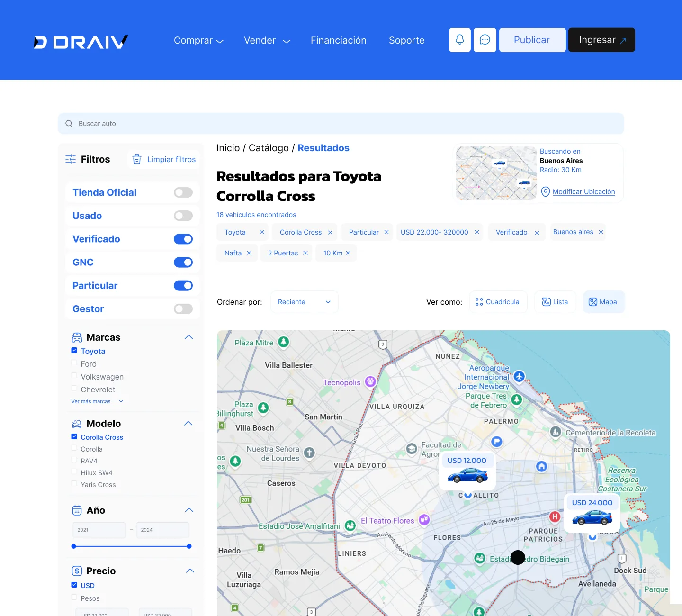Screen dimensions: 682x616
Task: Remove the 2 Puertas filter chip
Action: (305, 253)
